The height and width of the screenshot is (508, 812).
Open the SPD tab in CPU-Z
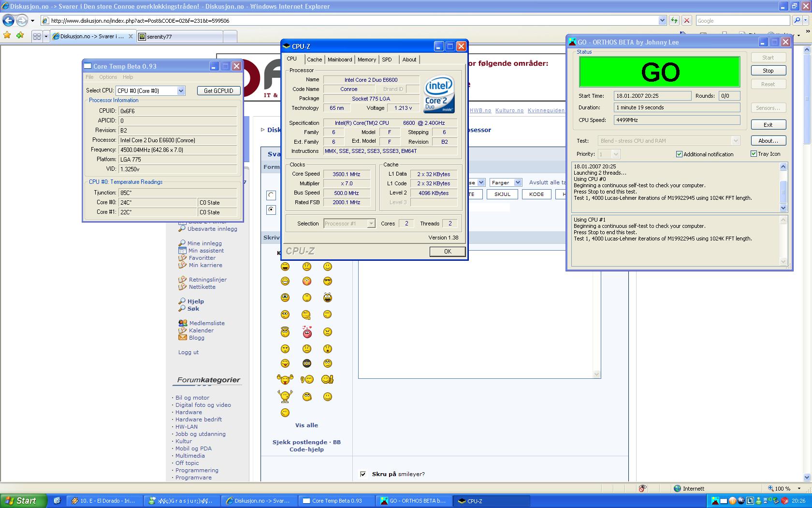(387, 60)
